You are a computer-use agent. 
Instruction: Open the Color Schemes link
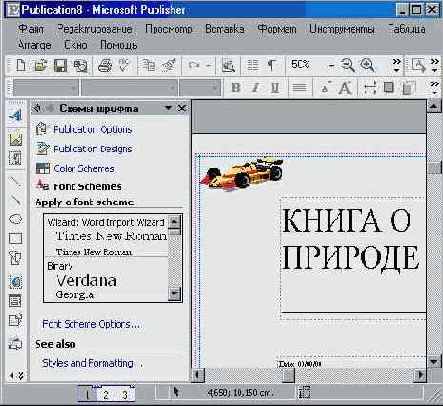tap(84, 169)
